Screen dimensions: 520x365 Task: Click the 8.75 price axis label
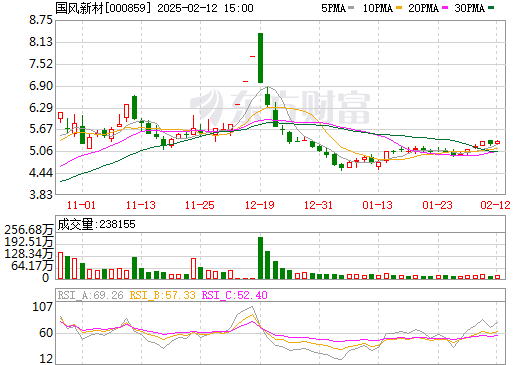pos(41,20)
